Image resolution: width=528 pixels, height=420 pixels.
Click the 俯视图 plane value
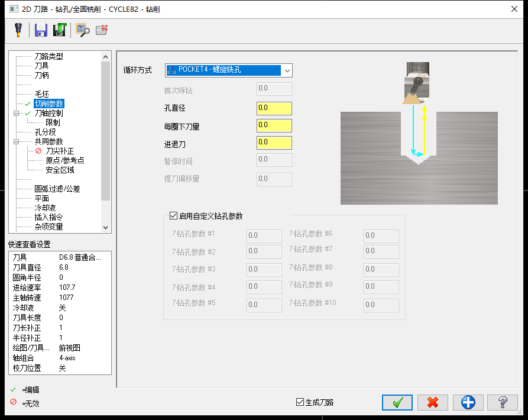pos(69,348)
